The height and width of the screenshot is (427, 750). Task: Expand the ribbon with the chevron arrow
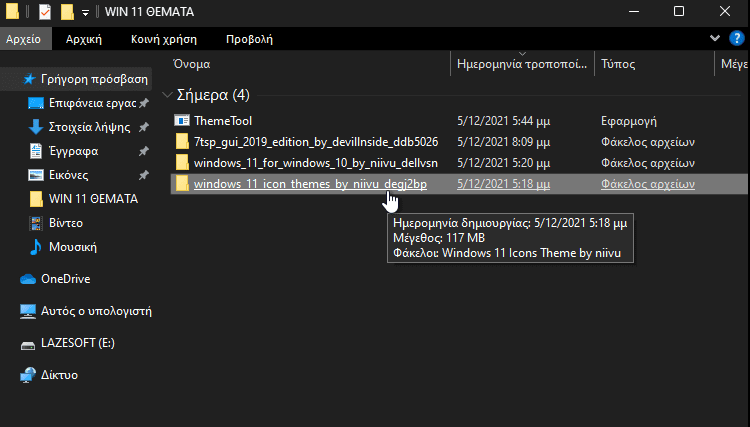click(715, 38)
